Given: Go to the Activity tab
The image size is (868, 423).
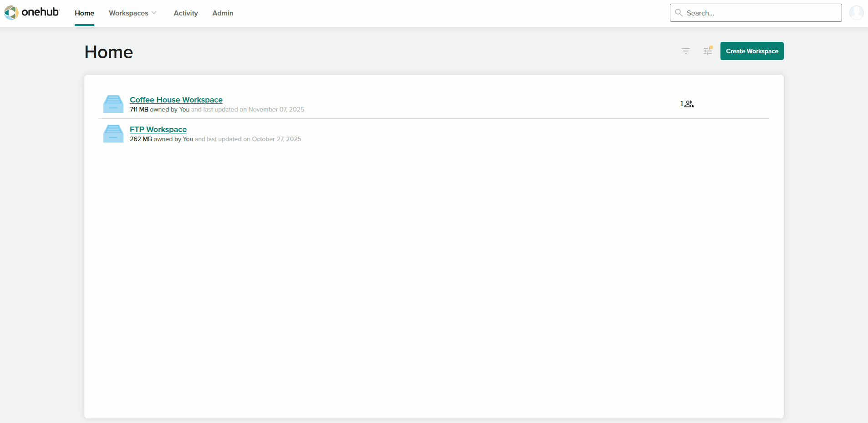Looking at the screenshot, I should click(x=186, y=13).
